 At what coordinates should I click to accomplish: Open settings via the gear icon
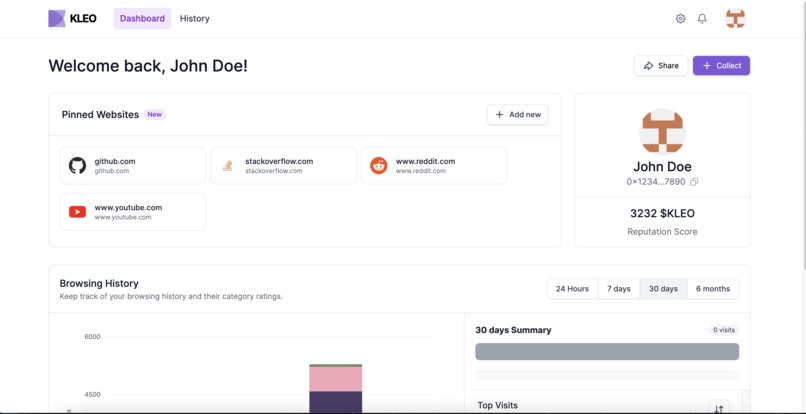(x=680, y=19)
